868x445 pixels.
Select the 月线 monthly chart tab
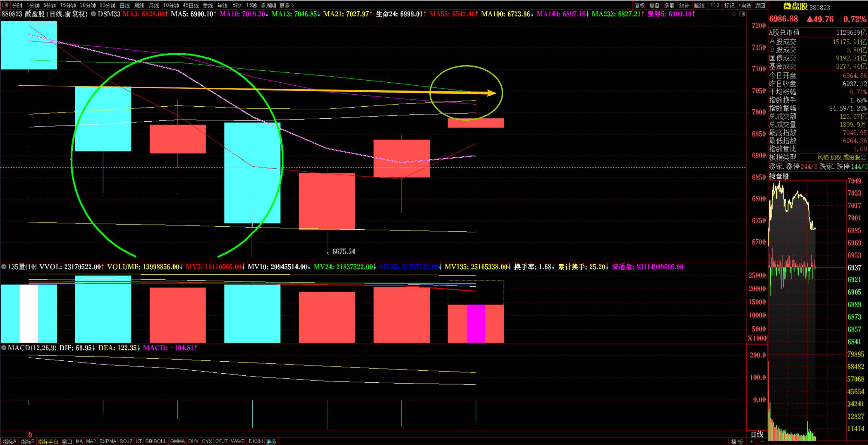tap(154, 5)
